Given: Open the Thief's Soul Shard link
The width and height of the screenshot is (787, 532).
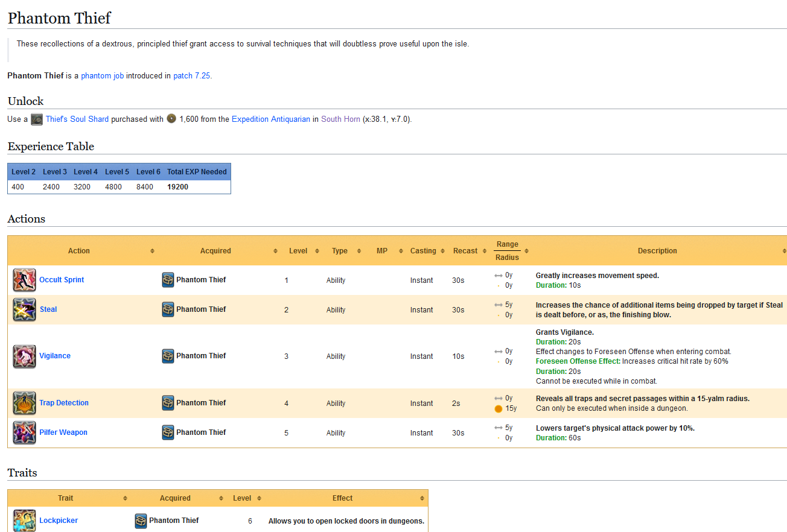Looking at the screenshot, I should click(x=77, y=119).
